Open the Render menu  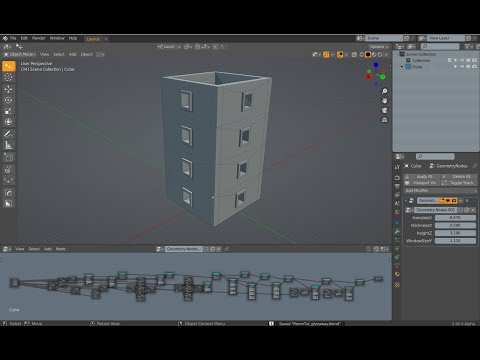point(39,38)
